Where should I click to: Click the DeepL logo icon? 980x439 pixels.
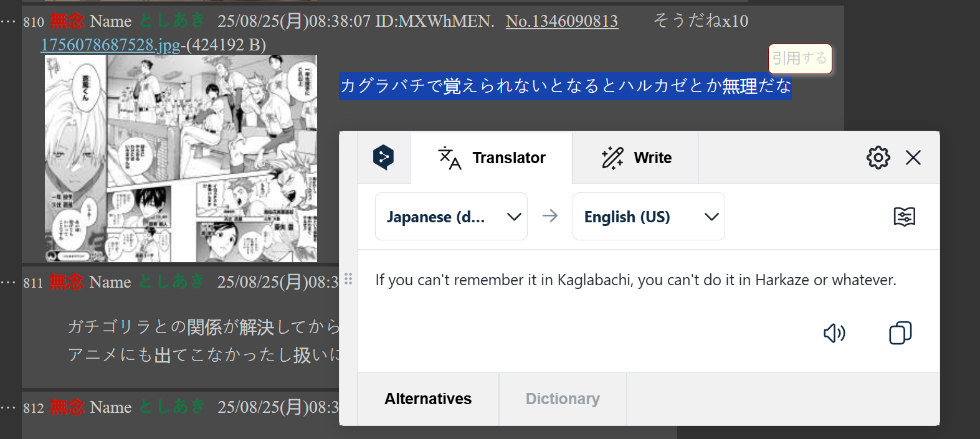point(383,157)
